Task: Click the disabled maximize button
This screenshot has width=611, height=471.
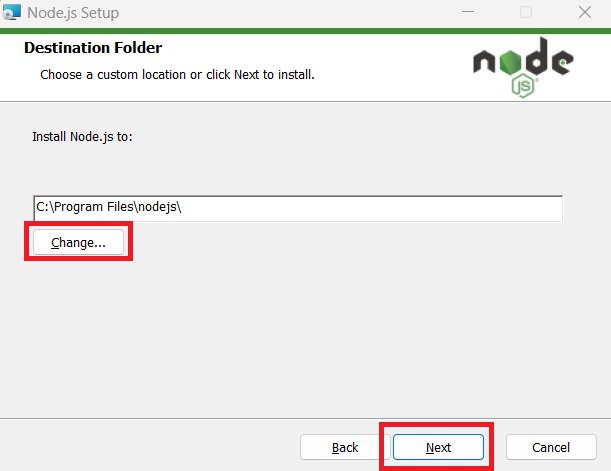Action: pos(526,12)
